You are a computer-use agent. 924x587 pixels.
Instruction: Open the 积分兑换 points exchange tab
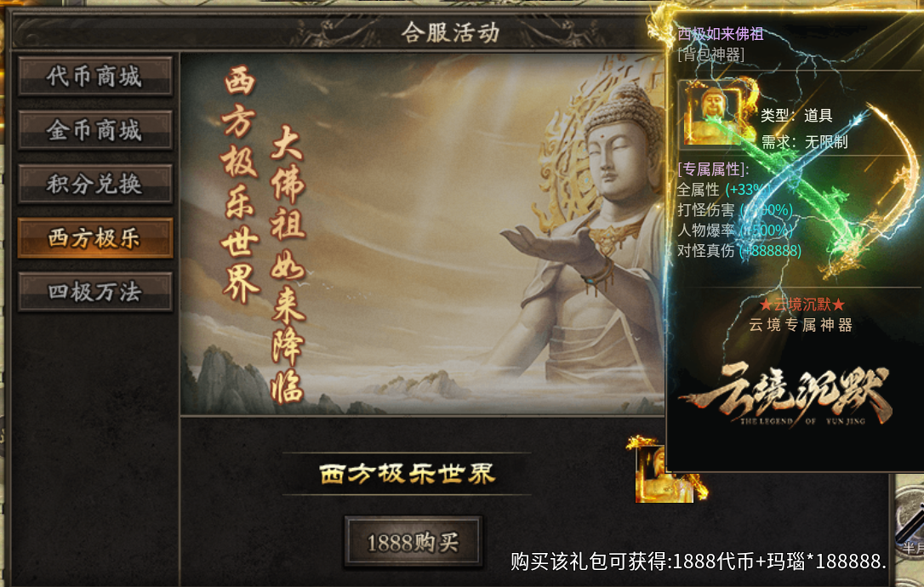tap(95, 184)
